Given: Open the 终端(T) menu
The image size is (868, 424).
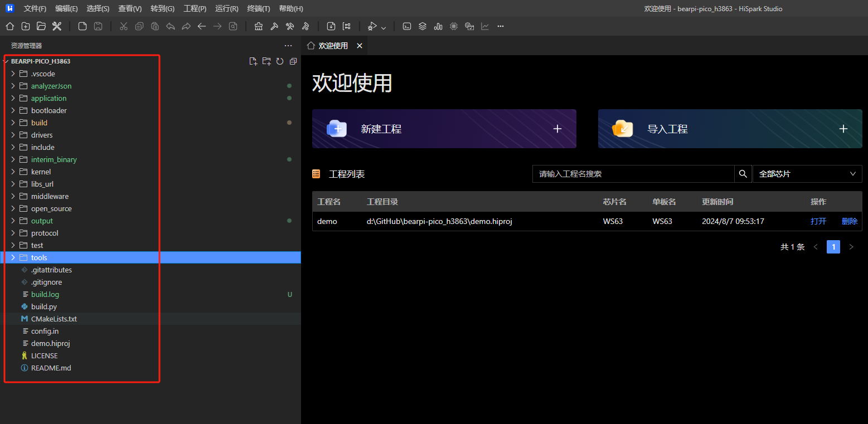Looking at the screenshot, I should 258,8.
